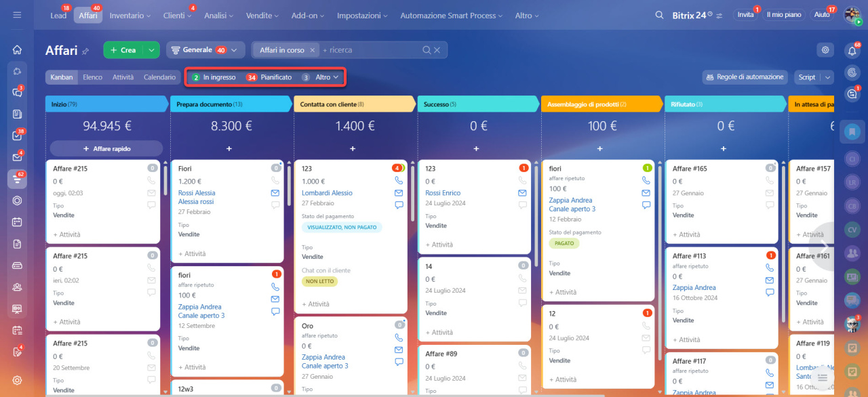Pin the Affari page title
The width and height of the screenshot is (868, 397).
pyautogui.click(x=85, y=51)
